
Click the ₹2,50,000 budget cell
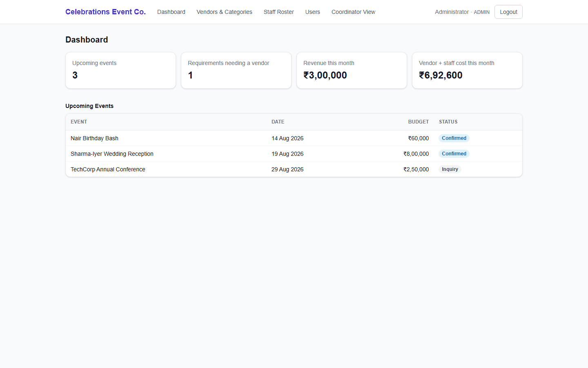click(416, 169)
